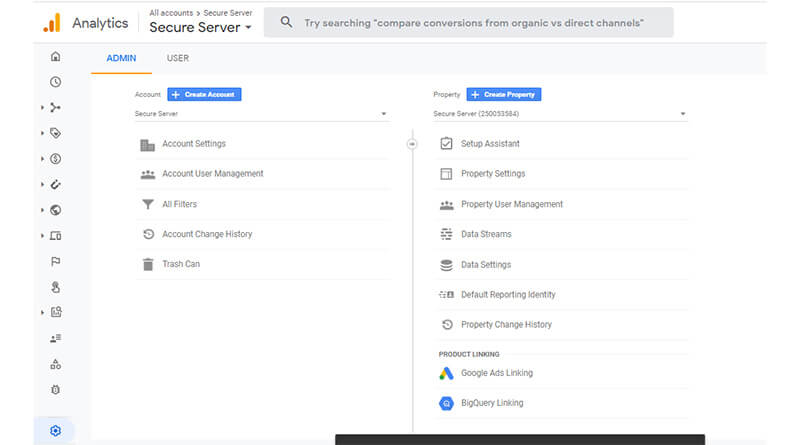Open the Realtime clock icon in sidebar

pos(56,82)
